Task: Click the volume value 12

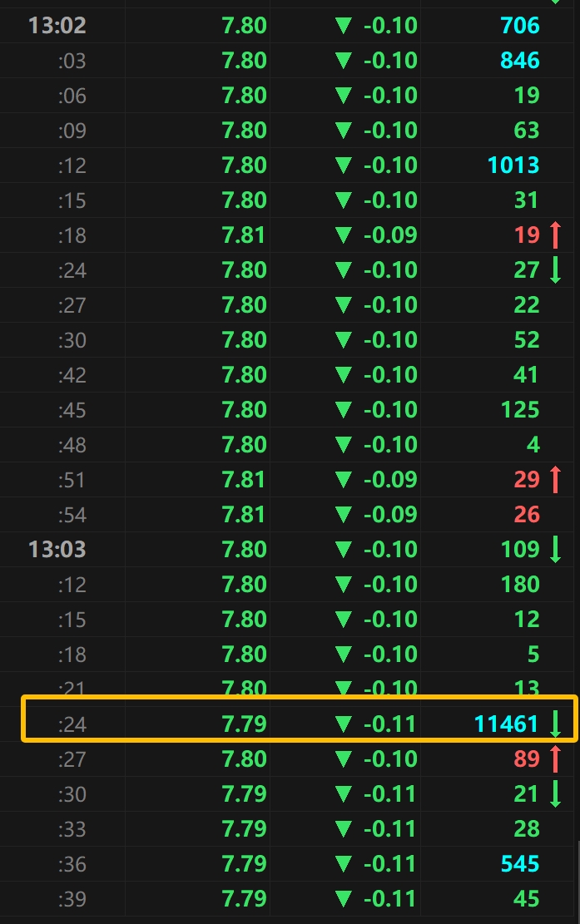Action: tap(527, 619)
